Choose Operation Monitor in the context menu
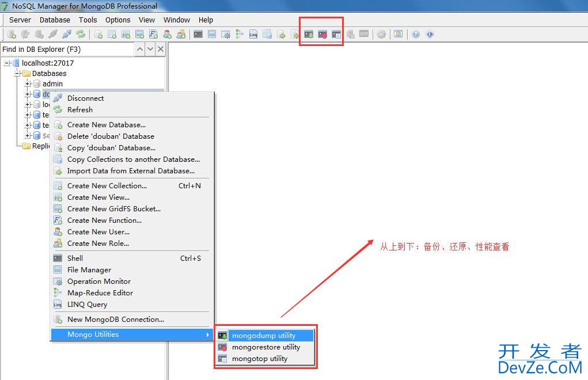This screenshot has width=588, height=380. [132, 282]
